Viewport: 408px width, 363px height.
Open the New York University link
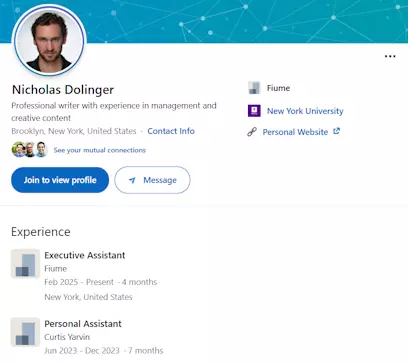click(x=305, y=111)
